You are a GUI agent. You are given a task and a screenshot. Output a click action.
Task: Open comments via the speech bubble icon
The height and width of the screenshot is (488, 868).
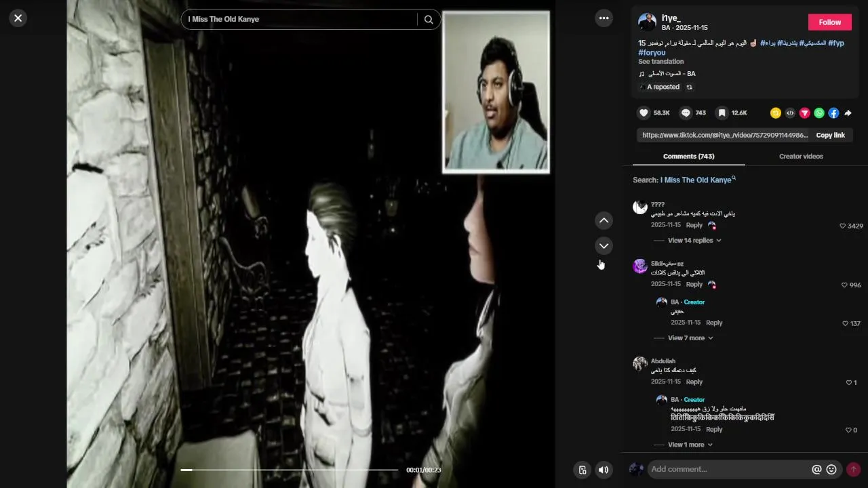point(686,113)
